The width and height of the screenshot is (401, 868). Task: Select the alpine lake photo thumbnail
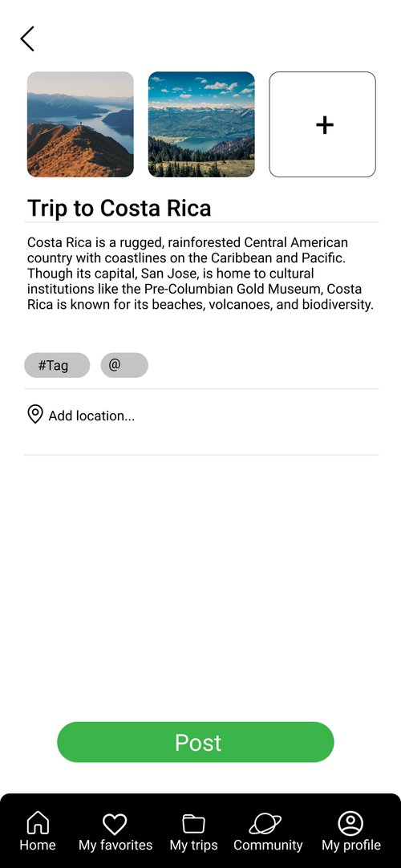pyautogui.click(x=201, y=124)
